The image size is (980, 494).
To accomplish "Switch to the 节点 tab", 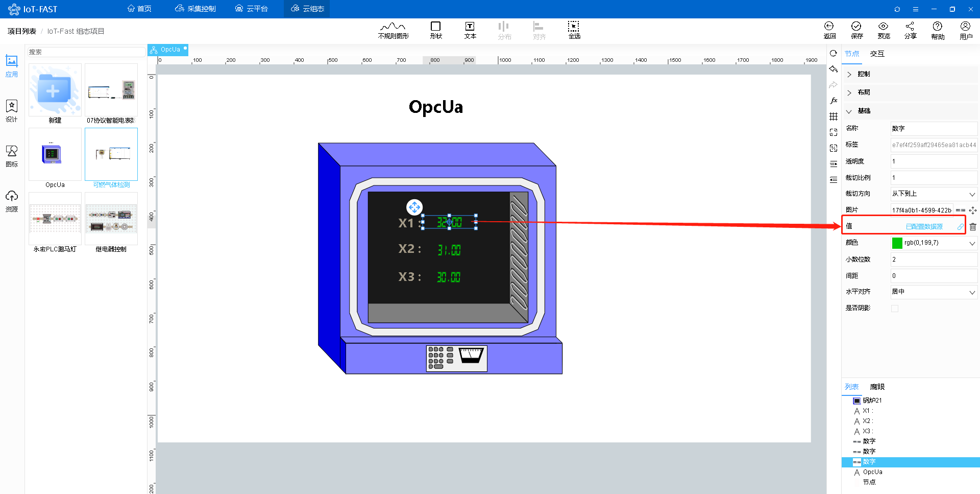I will (851, 54).
